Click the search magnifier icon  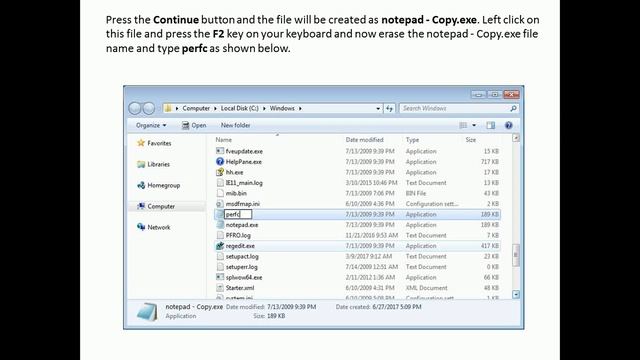click(513, 108)
